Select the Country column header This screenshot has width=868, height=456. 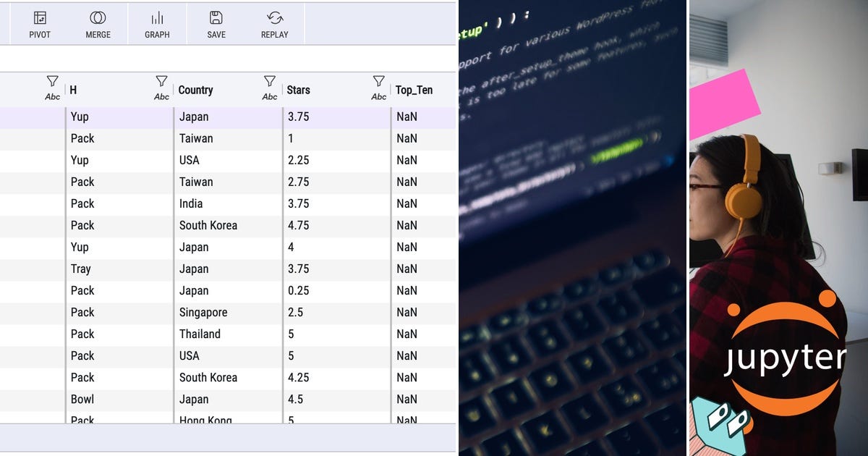[195, 90]
